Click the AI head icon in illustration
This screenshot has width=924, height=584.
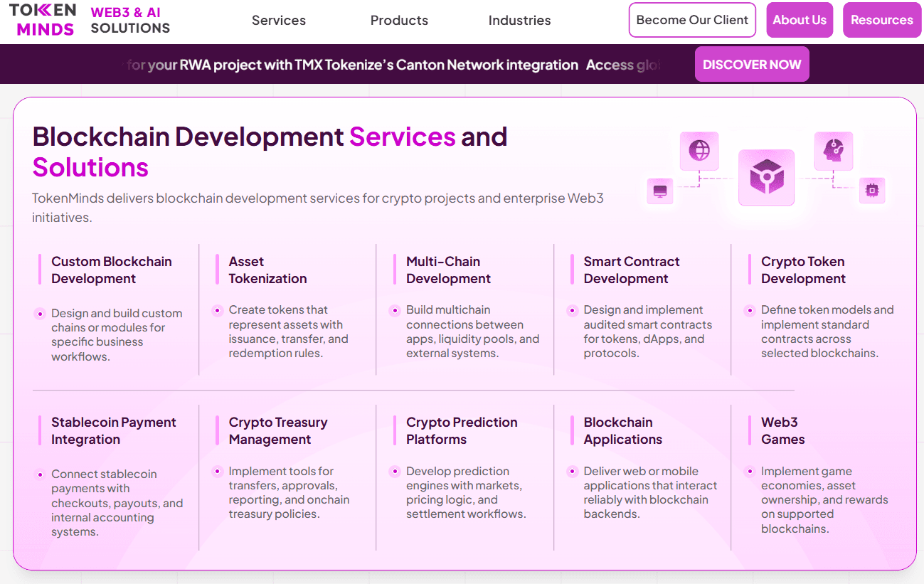coord(833,150)
